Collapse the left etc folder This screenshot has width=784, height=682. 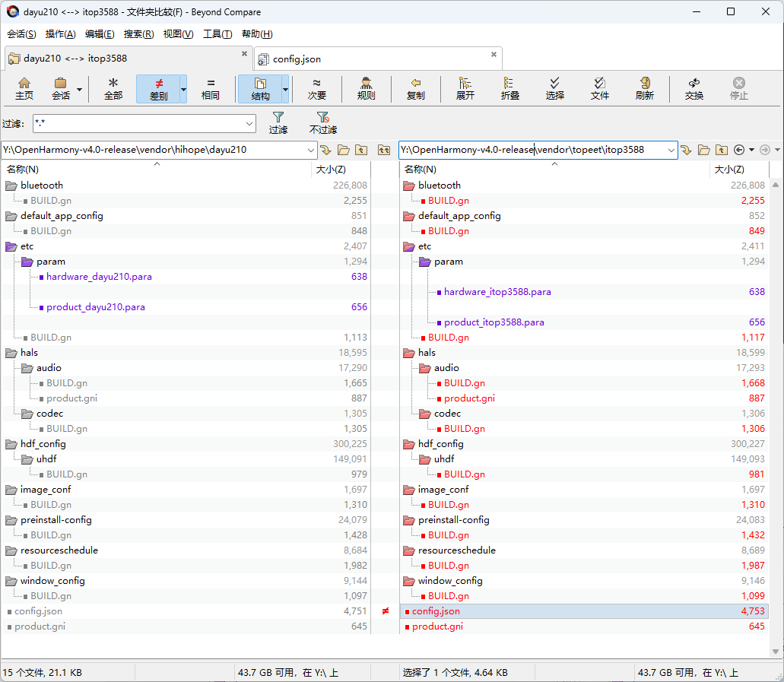[x=11, y=246]
